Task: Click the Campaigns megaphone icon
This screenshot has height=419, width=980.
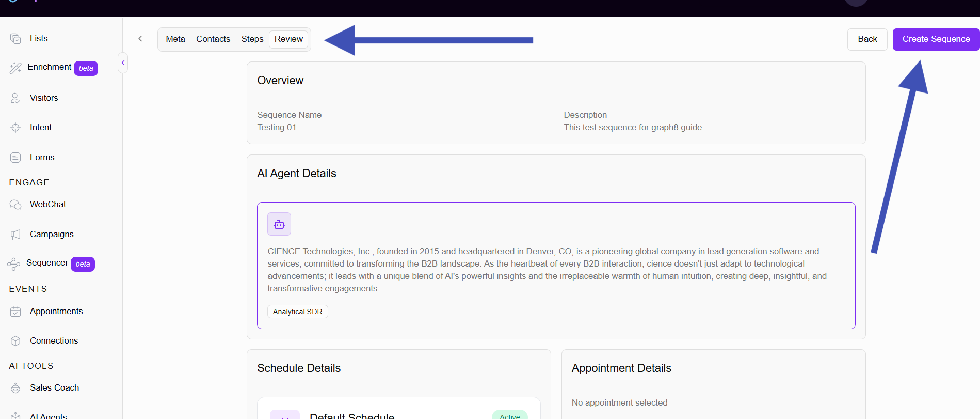Action: coord(15,235)
